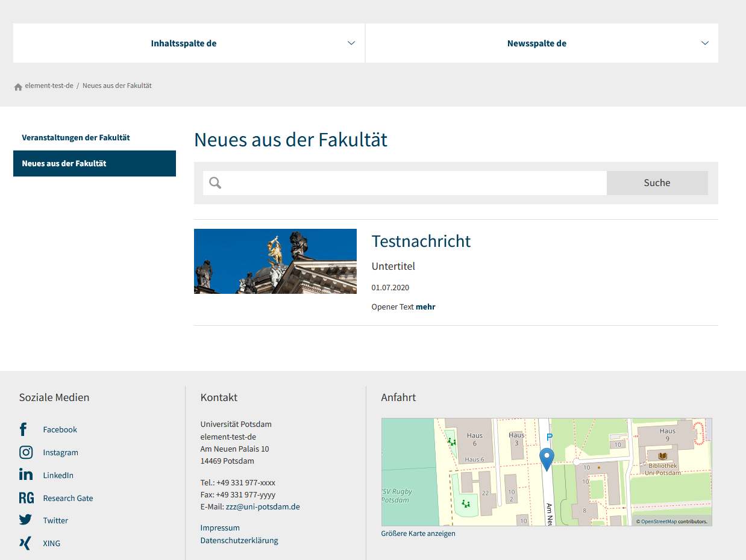This screenshot has height=560, width=746.
Task: Open the Instagram icon in footer
Action: pos(25,452)
